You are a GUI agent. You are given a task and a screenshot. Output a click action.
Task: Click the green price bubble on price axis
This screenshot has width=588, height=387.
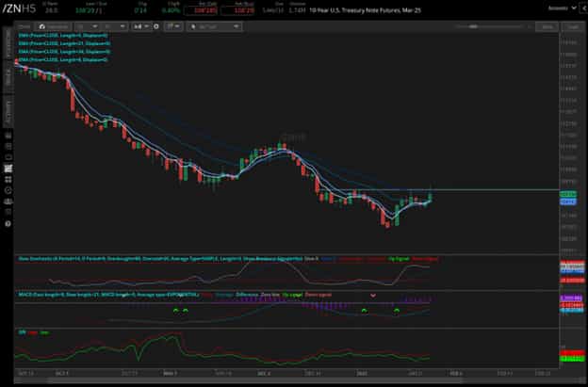point(568,194)
